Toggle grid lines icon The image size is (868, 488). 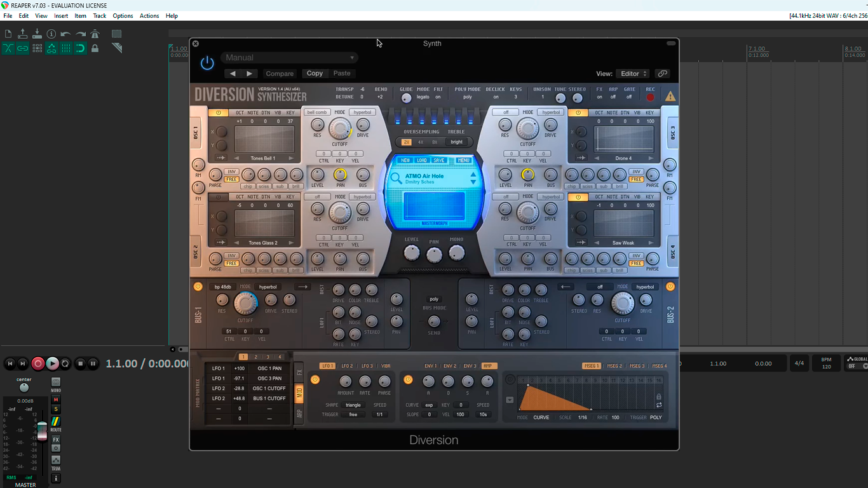tap(66, 48)
